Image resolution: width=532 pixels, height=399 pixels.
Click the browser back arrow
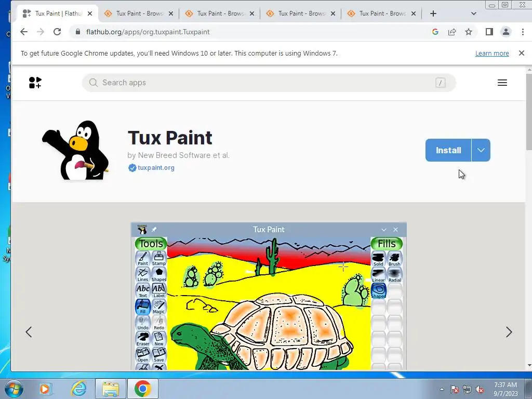click(x=24, y=32)
